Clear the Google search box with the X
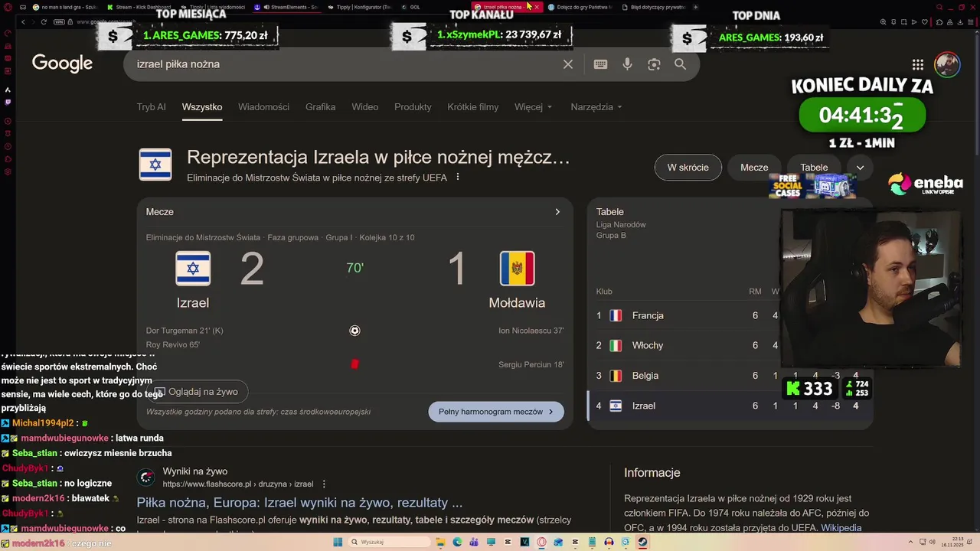 [x=568, y=64]
